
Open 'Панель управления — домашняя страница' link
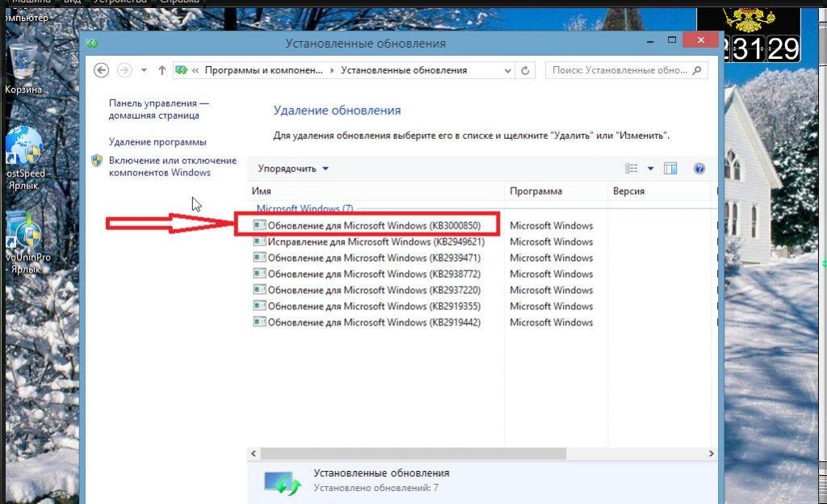[x=159, y=109]
